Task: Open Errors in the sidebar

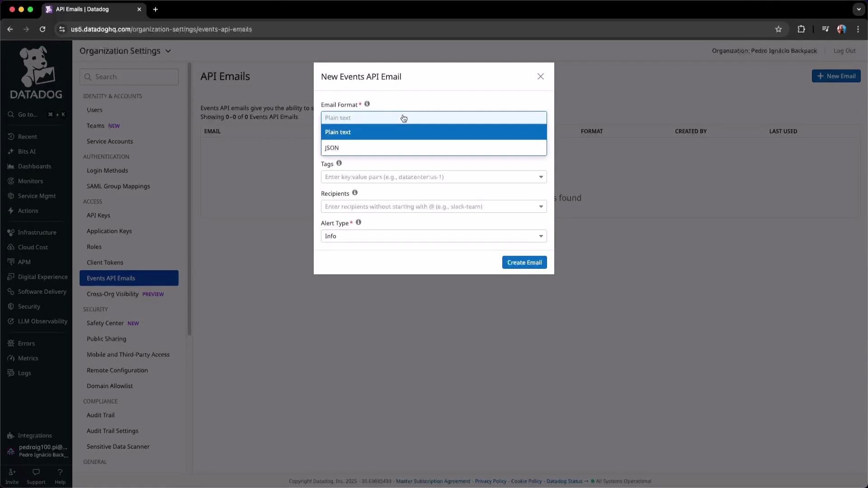Action: point(26,343)
